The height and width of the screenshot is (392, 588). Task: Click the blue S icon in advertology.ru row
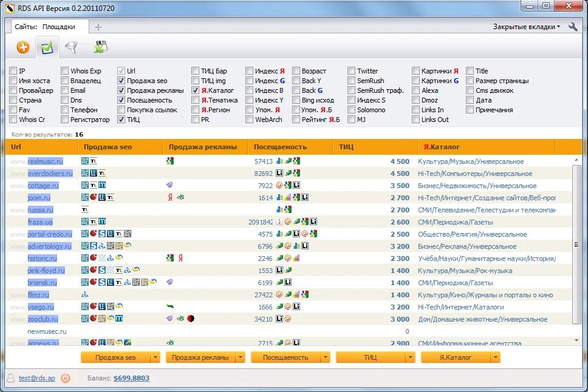click(x=94, y=246)
